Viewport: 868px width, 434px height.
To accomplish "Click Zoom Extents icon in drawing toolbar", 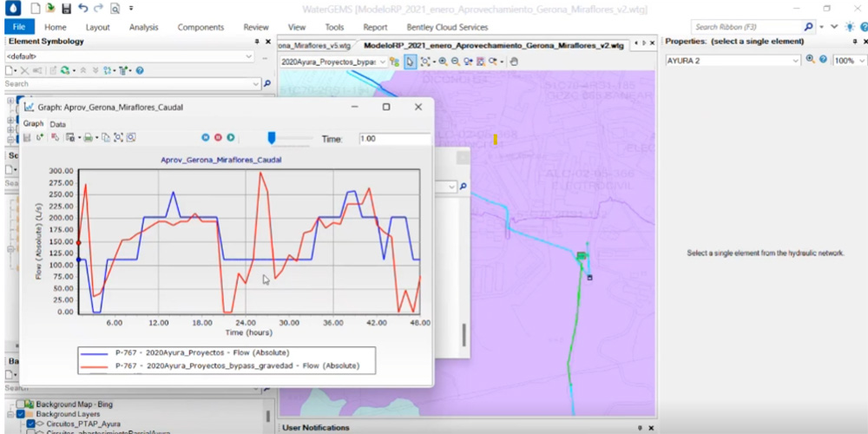I will pos(424,62).
